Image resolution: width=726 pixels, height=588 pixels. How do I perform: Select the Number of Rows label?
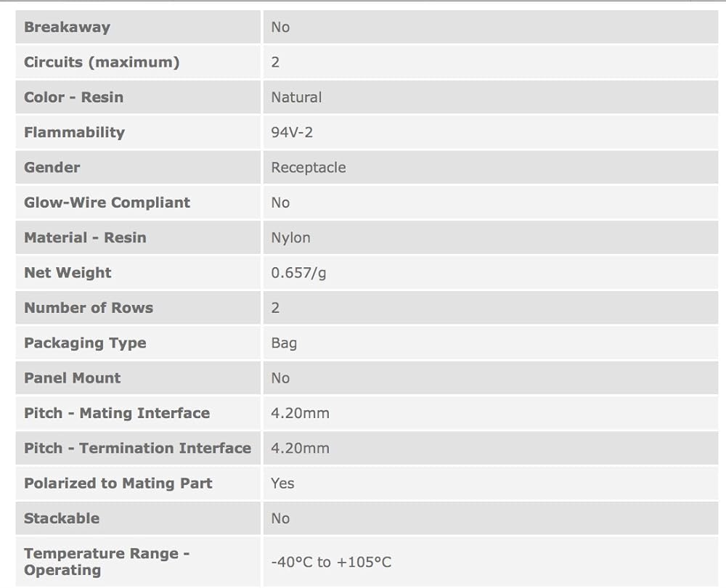[x=89, y=308]
